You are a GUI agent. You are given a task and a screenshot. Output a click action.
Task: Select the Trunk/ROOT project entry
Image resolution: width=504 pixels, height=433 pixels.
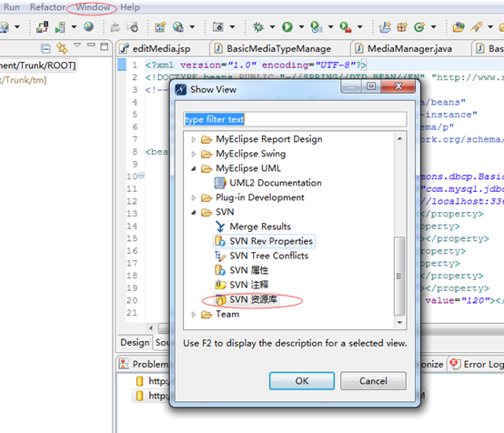coord(37,65)
